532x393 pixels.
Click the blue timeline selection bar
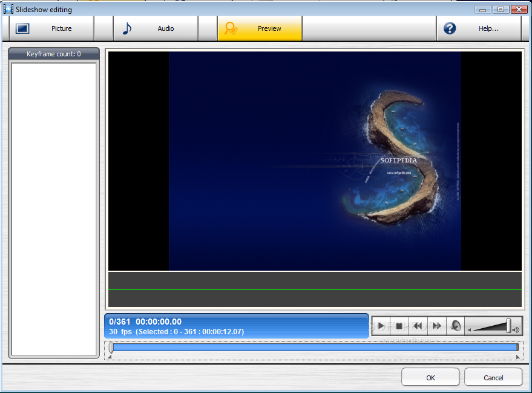pos(315,347)
